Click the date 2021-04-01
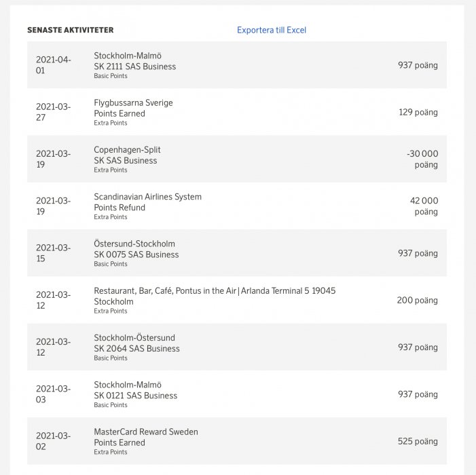The height and width of the screenshot is (475, 476). click(x=53, y=65)
